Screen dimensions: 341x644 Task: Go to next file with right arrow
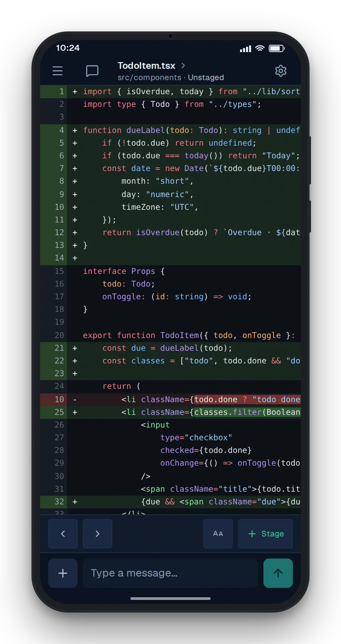(x=97, y=533)
